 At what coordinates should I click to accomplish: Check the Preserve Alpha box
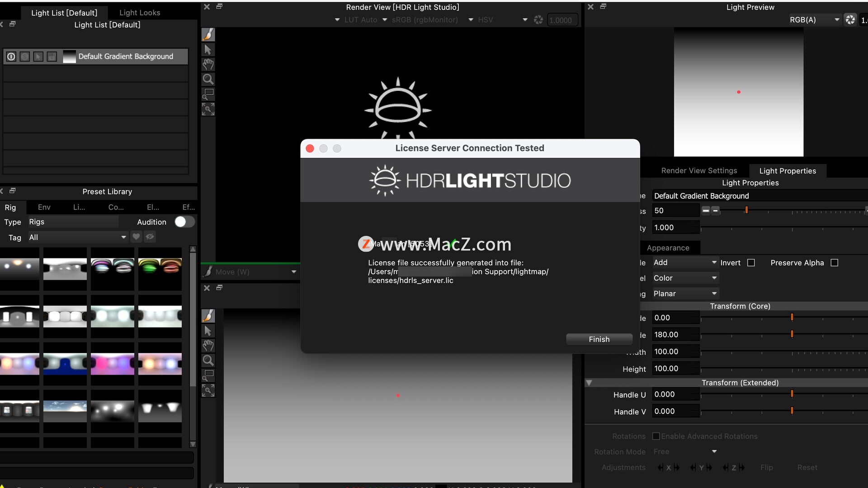coord(835,263)
